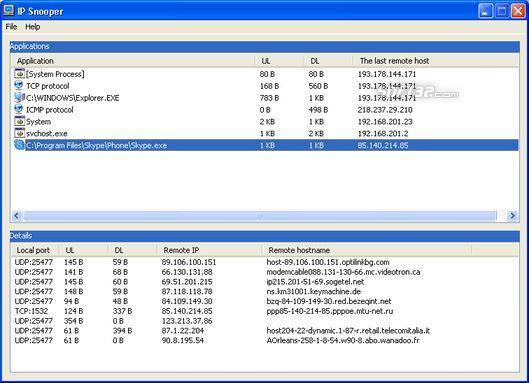Screen dimensions: 529x383
Task: Click remote IP 123.213.37.86
Action: point(187,321)
